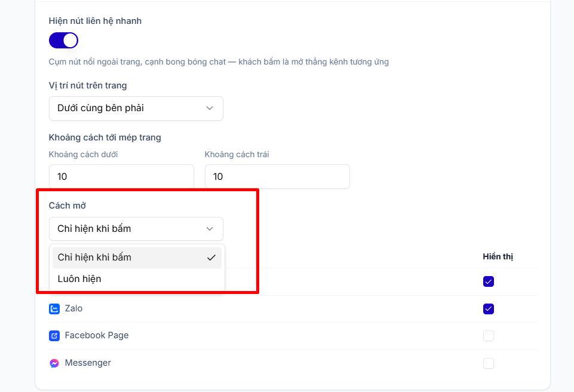Enable the Facebook Page Hiển thị checkbox
574x392 pixels.
pyautogui.click(x=489, y=336)
